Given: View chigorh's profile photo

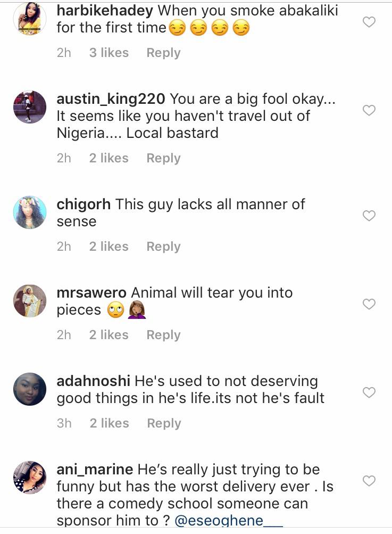Looking at the screenshot, I should (x=29, y=212).
